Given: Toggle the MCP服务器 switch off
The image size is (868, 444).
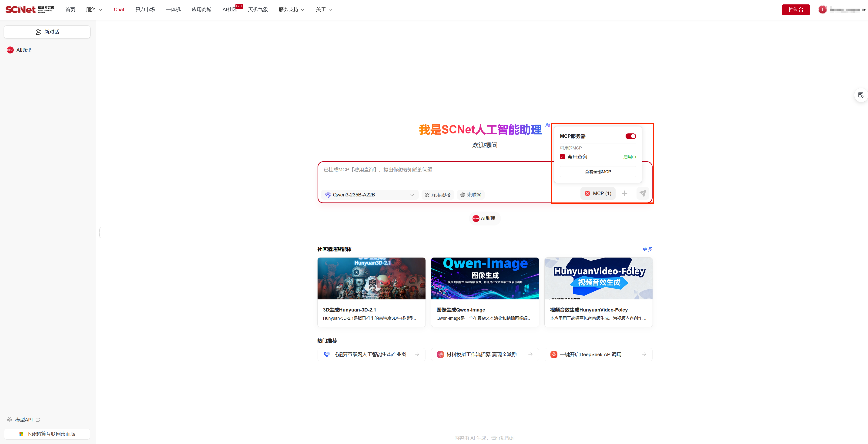Looking at the screenshot, I should tap(630, 136).
